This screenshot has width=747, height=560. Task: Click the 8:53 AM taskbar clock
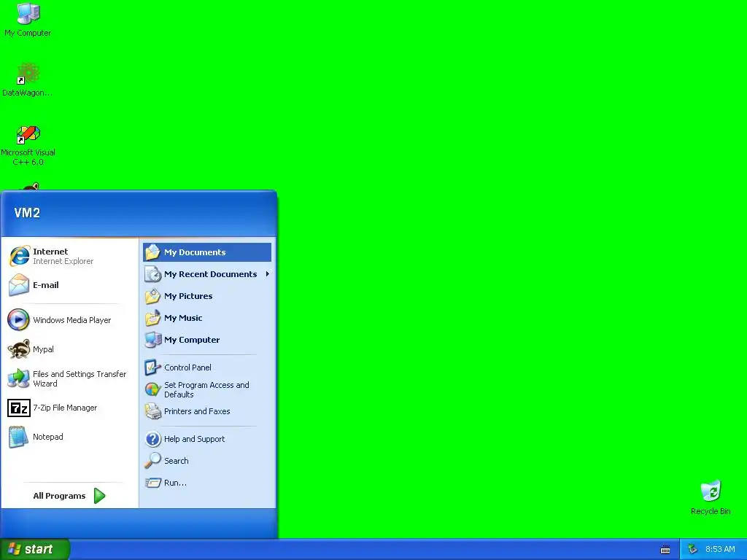pyautogui.click(x=720, y=549)
